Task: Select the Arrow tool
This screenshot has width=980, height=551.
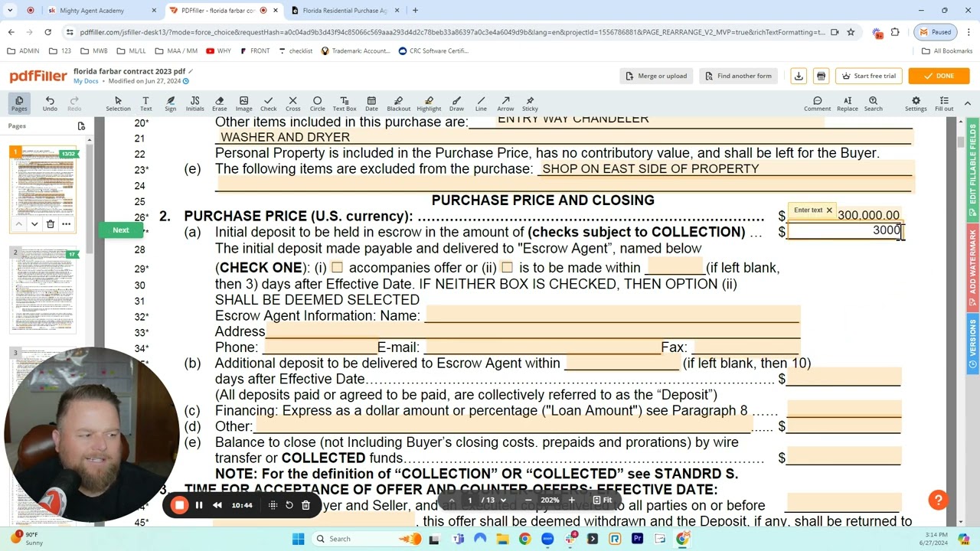Action: click(505, 103)
